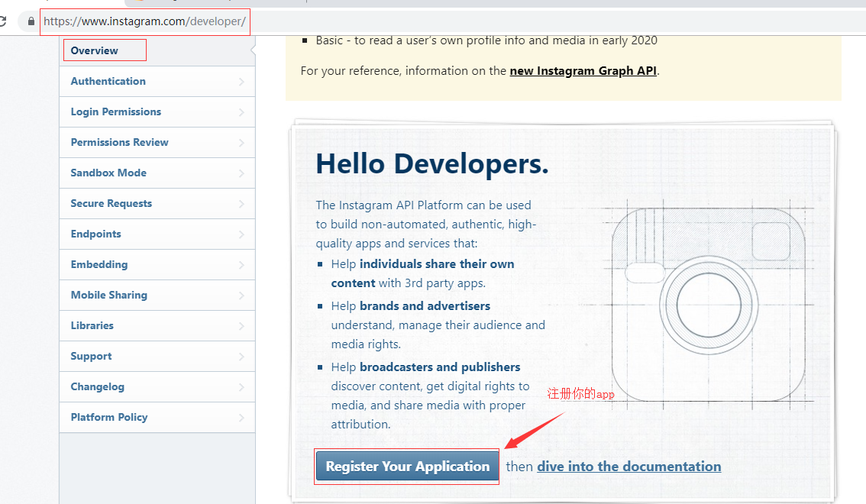The width and height of the screenshot is (866, 504).
Task: Click the chevron next to Platform Policy
Action: 241,418
